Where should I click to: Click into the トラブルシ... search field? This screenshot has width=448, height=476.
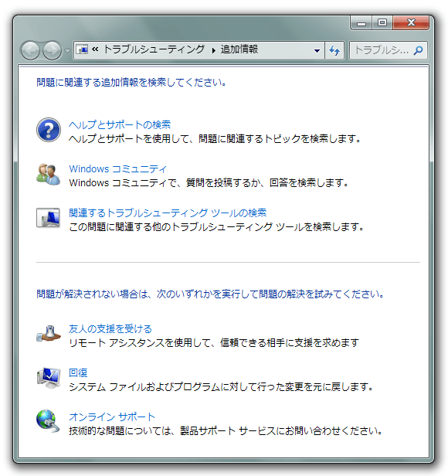point(382,50)
